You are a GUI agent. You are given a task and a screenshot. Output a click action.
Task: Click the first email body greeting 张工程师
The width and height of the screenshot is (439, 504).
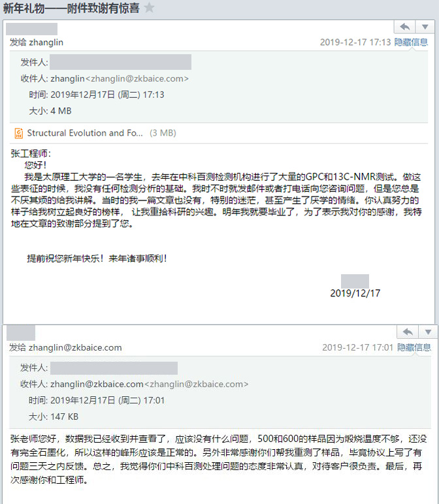[x=31, y=153]
